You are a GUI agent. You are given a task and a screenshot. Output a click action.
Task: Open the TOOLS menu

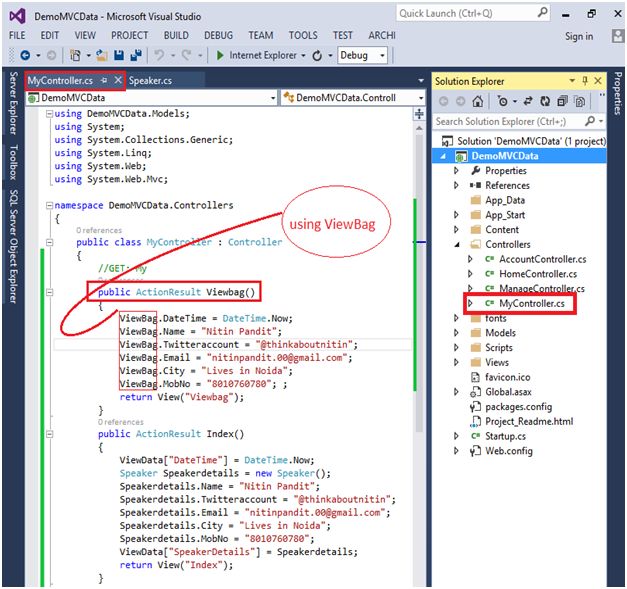pyautogui.click(x=303, y=36)
